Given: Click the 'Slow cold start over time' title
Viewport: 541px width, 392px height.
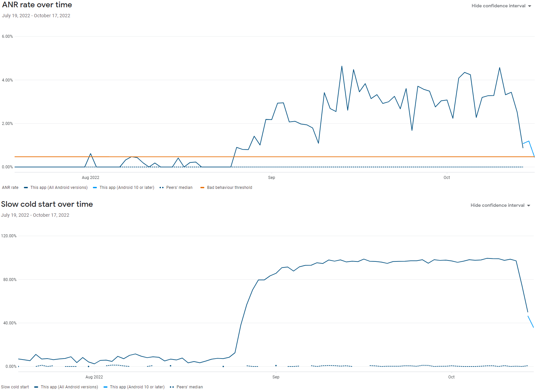Looking at the screenshot, I should 47,204.
